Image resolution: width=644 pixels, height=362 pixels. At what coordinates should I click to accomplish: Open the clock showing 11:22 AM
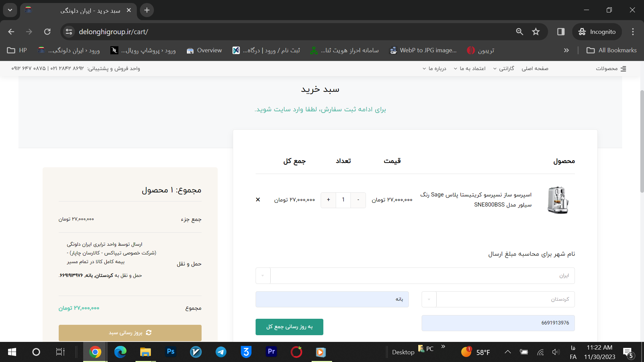click(x=599, y=352)
